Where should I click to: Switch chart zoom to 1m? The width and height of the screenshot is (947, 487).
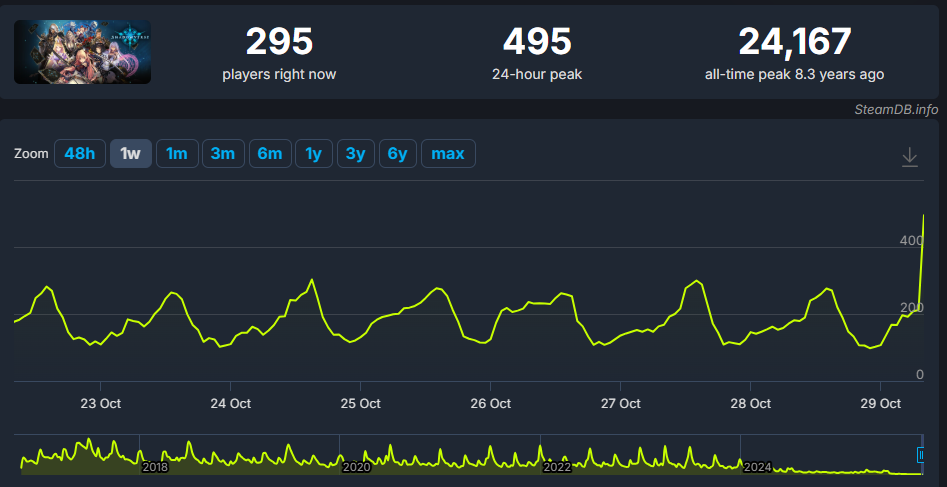point(177,153)
